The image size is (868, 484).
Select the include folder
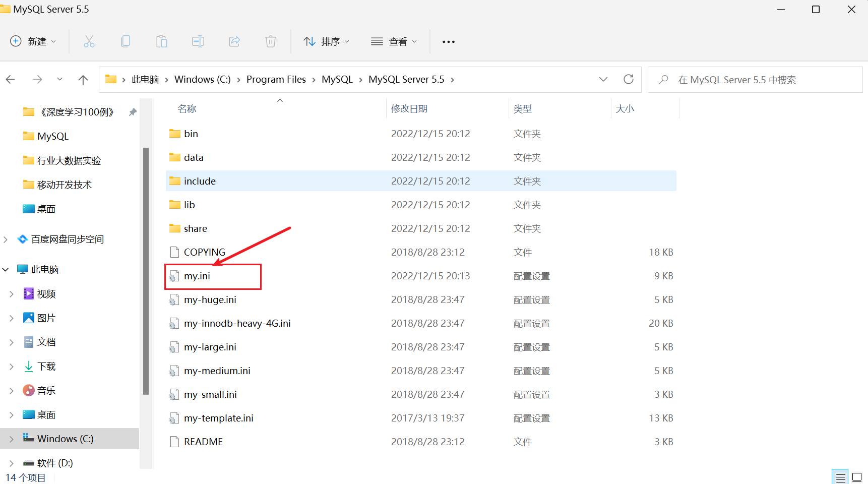point(421,181)
